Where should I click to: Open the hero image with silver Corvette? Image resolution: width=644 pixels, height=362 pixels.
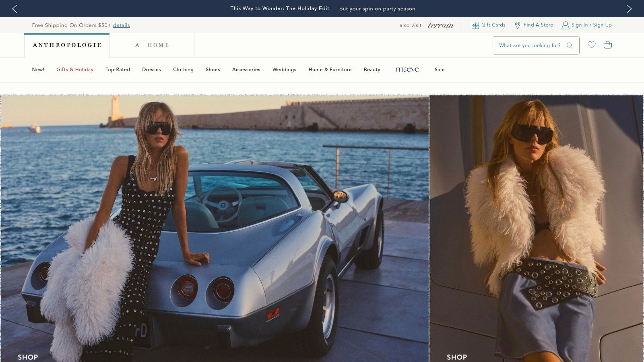(215, 228)
